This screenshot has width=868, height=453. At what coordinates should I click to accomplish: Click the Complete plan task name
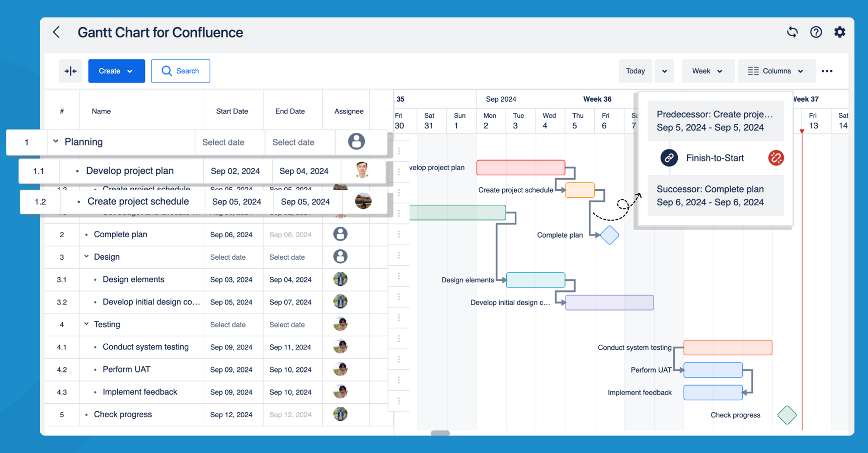point(121,234)
